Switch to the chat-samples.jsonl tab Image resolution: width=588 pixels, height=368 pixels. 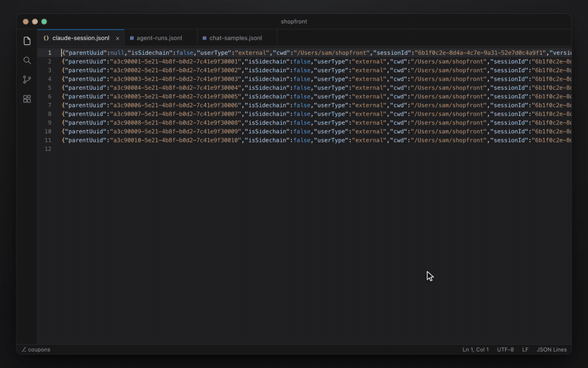point(237,38)
